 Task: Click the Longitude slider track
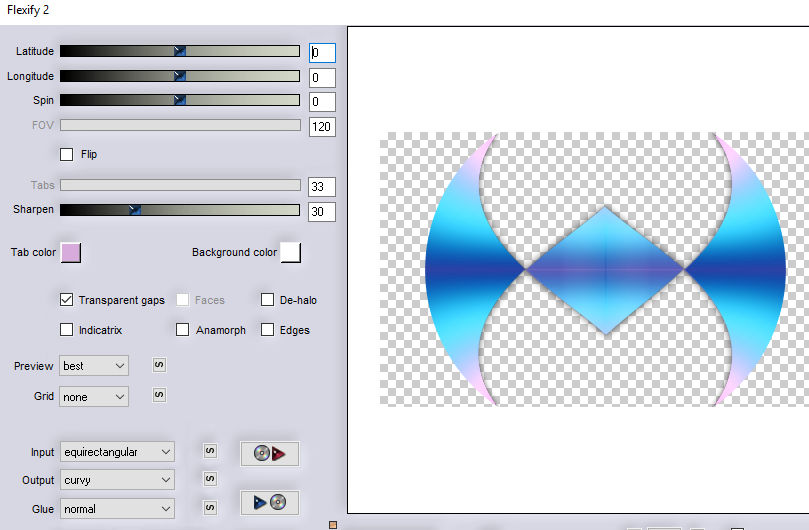tap(180, 76)
